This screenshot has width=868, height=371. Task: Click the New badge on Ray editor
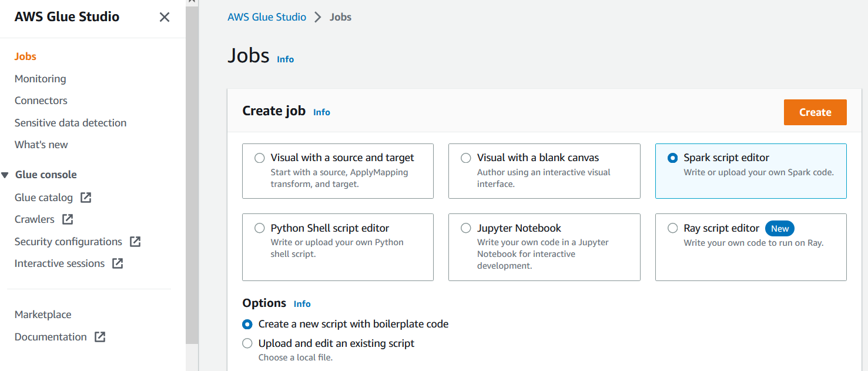[780, 228]
